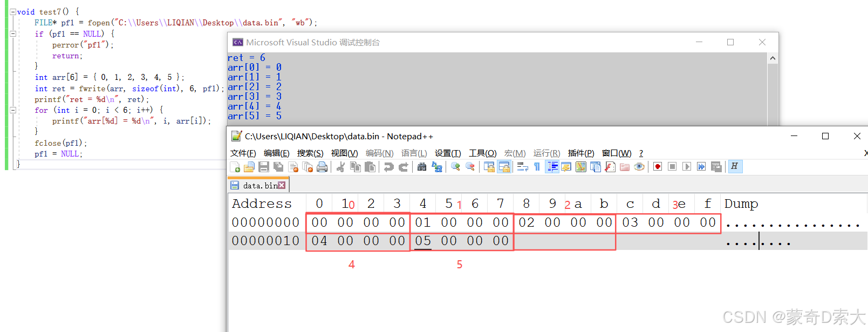Click the 01 byte in the first row
This screenshot has width=868, height=332.
point(423,222)
